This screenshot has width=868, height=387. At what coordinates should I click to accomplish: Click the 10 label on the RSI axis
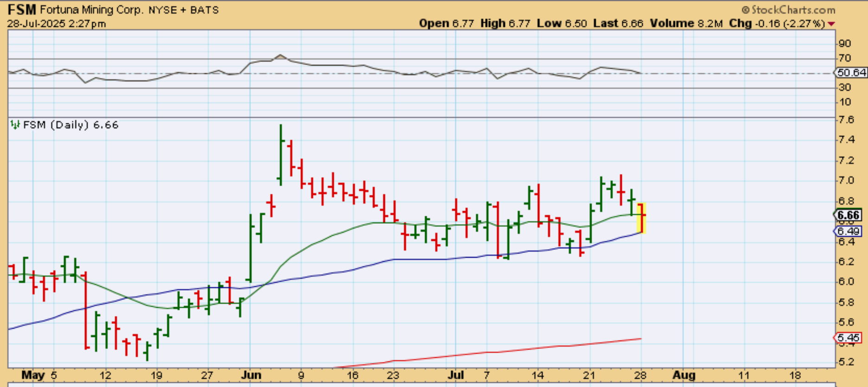845,102
